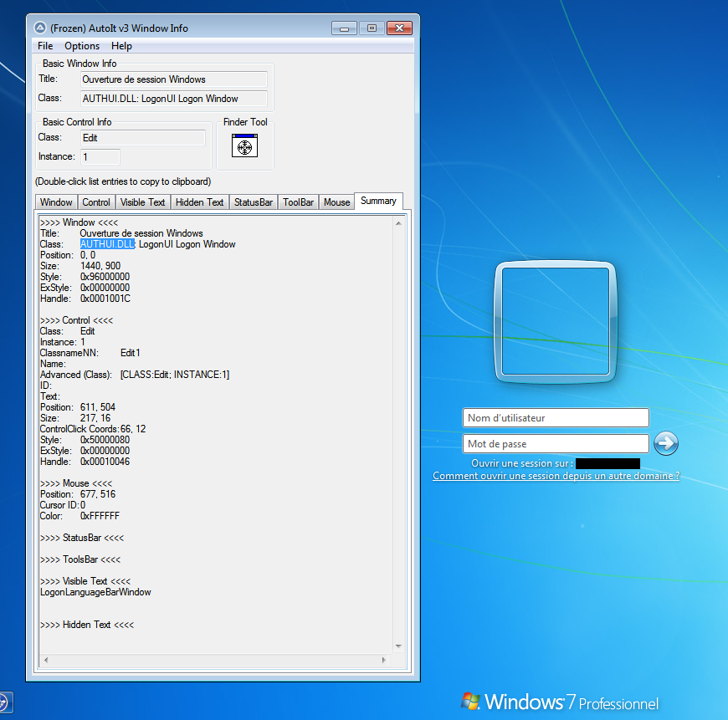Switch to the Hidden Text tab

pyautogui.click(x=200, y=202)
